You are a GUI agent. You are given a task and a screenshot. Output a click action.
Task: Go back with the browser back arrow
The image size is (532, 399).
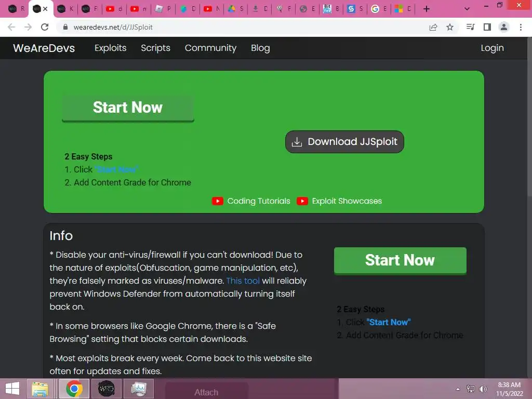(11, 27)
